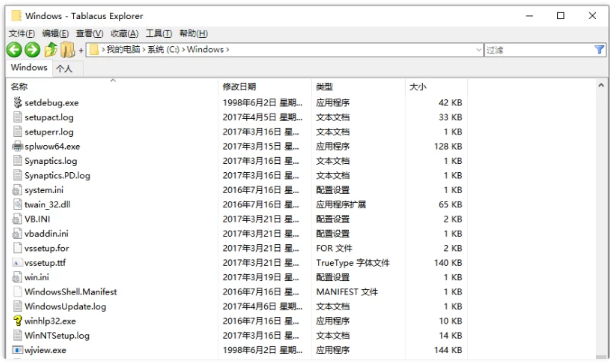The image size is (610, 362).
Task: Open the 查看(V) menu
Action: (89, 34)
